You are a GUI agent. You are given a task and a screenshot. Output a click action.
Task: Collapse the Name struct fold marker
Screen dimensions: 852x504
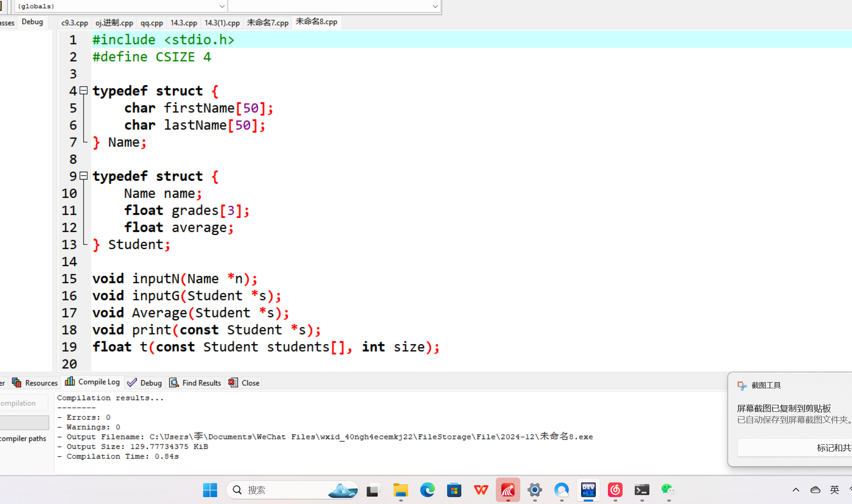(84, 91)
